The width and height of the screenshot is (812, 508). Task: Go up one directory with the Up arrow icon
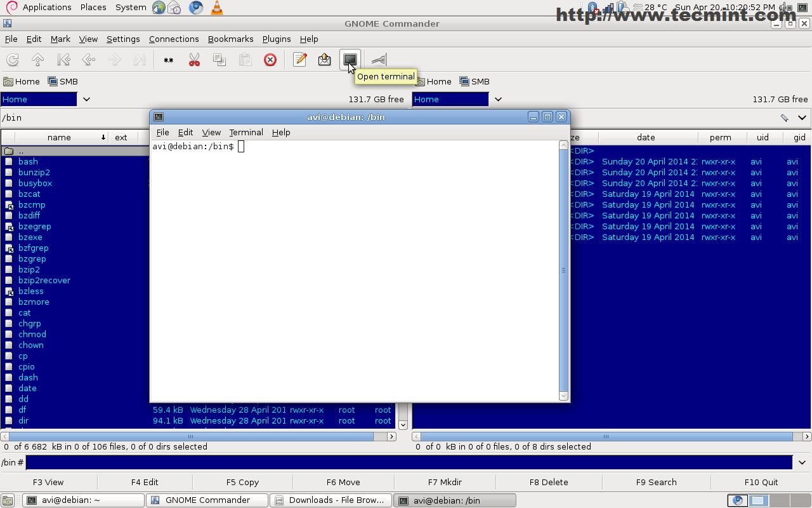[37, 60]
